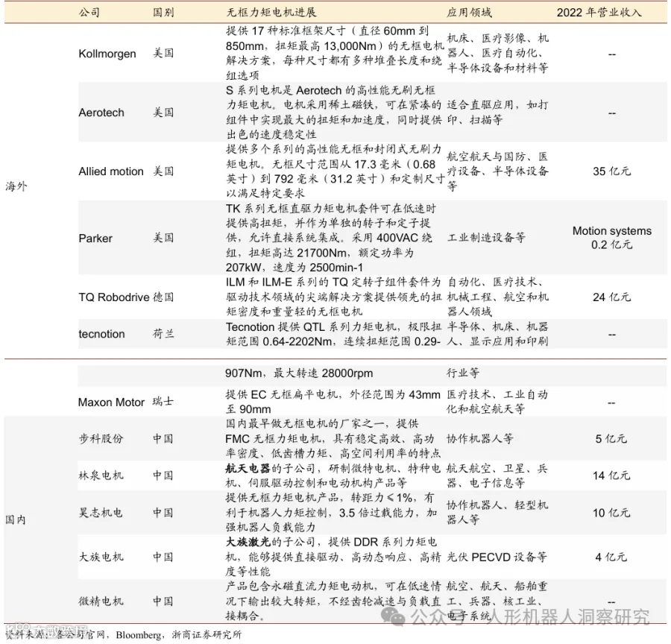Select the 林泉电机 company cell
Image resolution: width=671 pixels, height=644 pixels.
[x=101, y=476]
